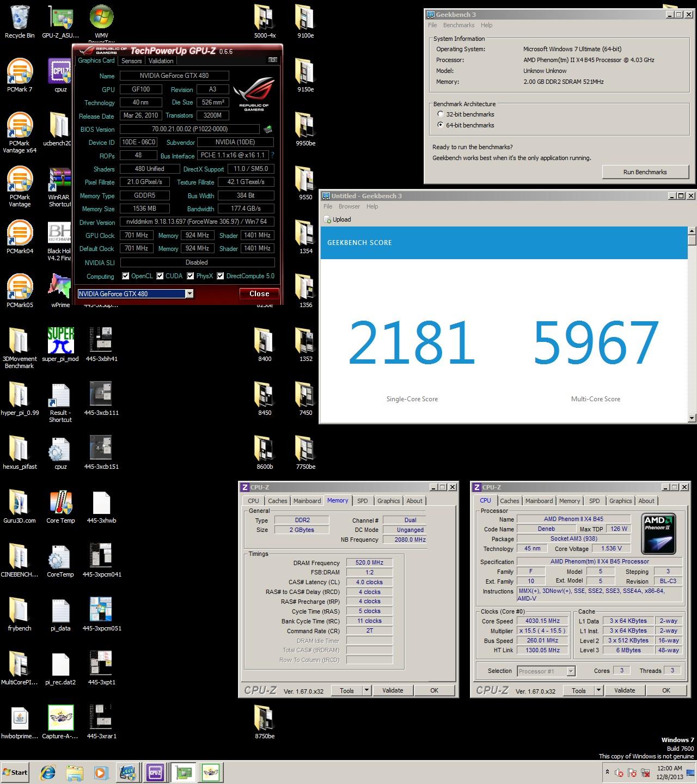Toggle the DirectCompute 5.0 checkbox
The height and width of the screenshot is (784, 697).
[x=221, y=276]
